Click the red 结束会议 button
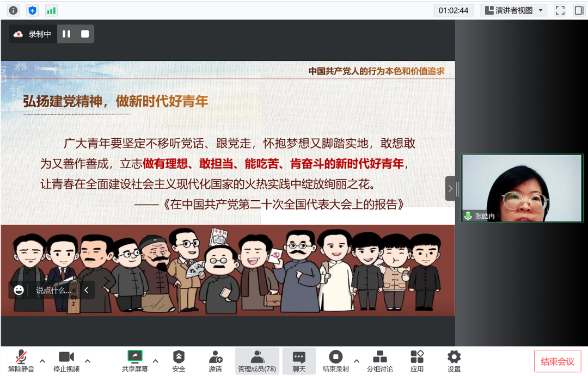 (x=558, y=361)
